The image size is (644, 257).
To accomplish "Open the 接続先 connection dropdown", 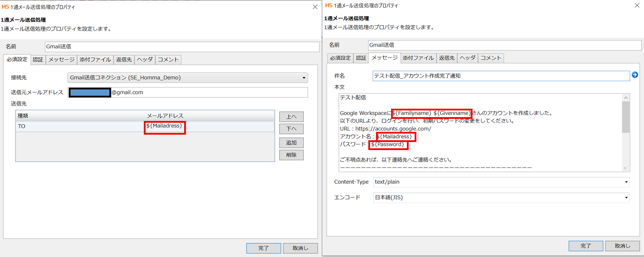I will coord(188,77).
